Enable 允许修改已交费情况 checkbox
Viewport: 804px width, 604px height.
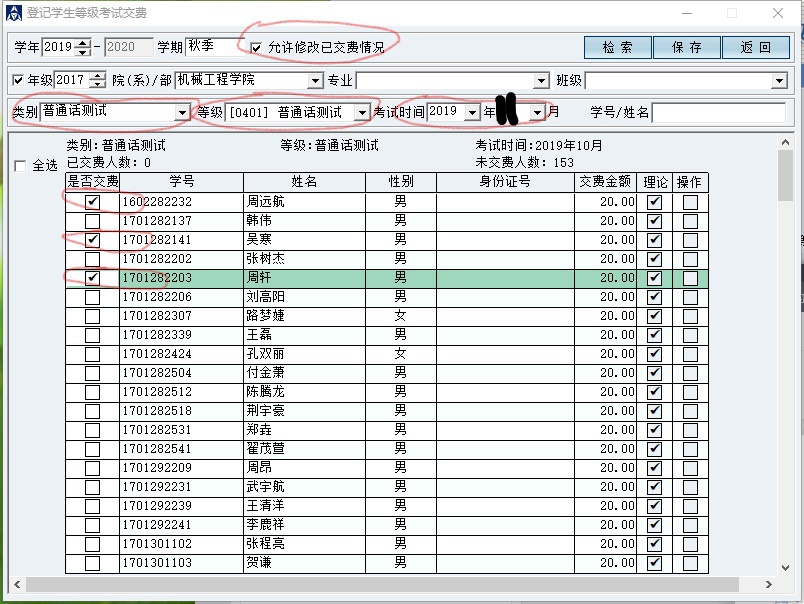256,47
